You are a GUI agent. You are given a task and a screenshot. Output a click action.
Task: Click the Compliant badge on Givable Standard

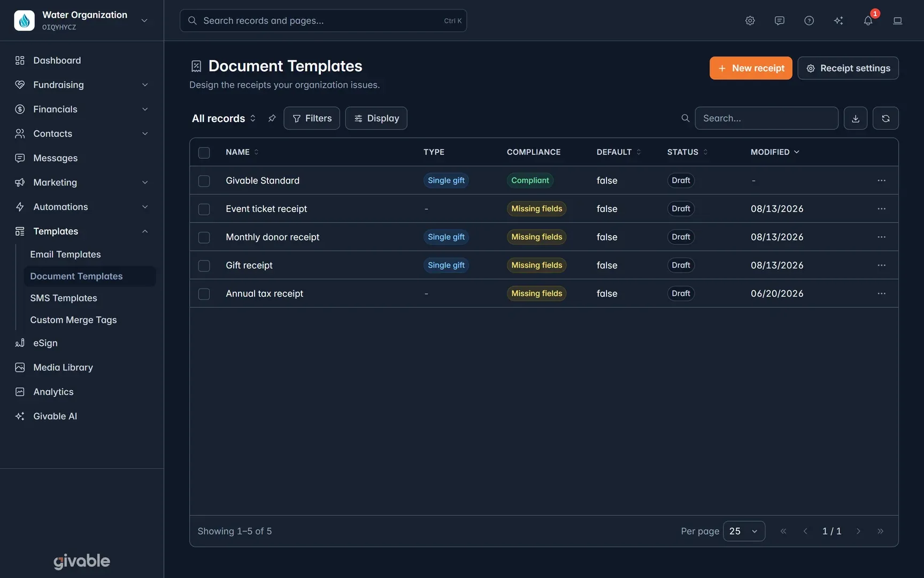tap(529, 180)
